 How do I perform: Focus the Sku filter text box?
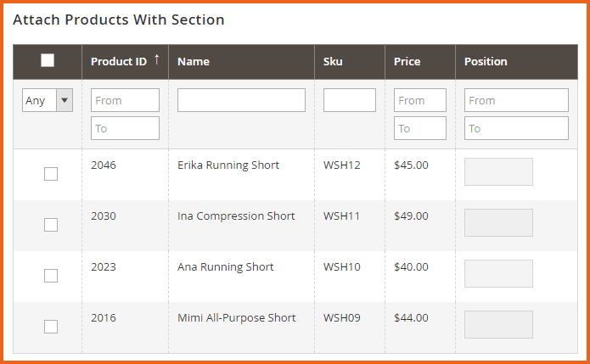(349, 100)
